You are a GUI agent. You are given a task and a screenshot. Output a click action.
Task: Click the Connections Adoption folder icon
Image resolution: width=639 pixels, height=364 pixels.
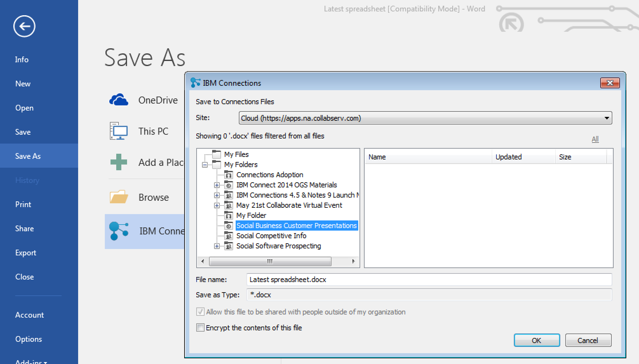(x=228, y=175)
